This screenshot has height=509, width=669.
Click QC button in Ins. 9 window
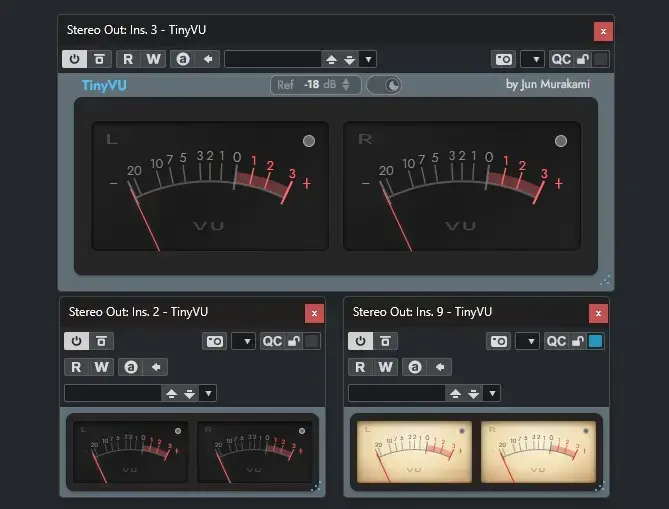pos(557,341)
